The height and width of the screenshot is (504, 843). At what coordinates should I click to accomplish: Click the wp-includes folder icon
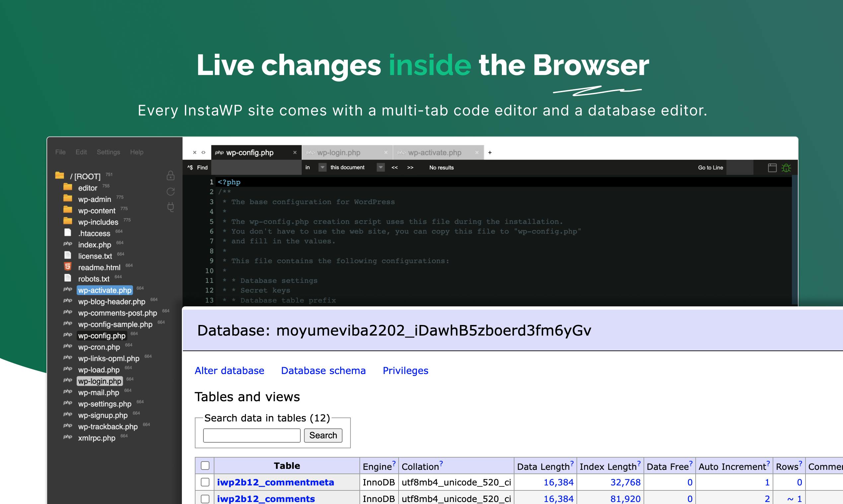coord(68,221)
